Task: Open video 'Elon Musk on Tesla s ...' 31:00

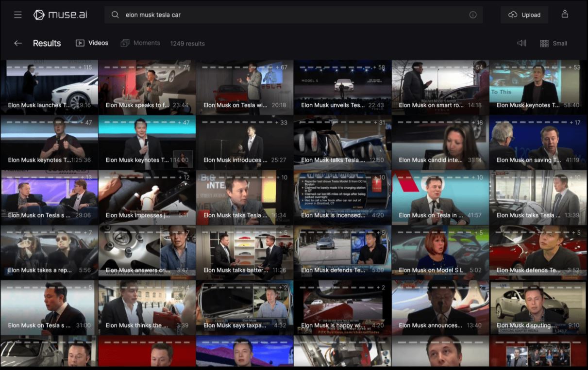Action: pyautogui.click(x=49, y=307)
